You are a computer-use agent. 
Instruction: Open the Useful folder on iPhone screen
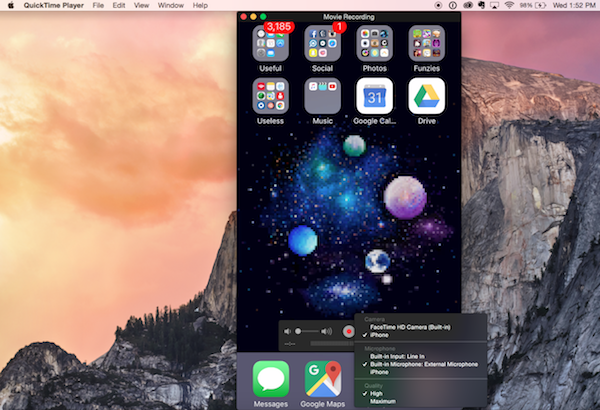pyautogui.click(x=271, y=43)
